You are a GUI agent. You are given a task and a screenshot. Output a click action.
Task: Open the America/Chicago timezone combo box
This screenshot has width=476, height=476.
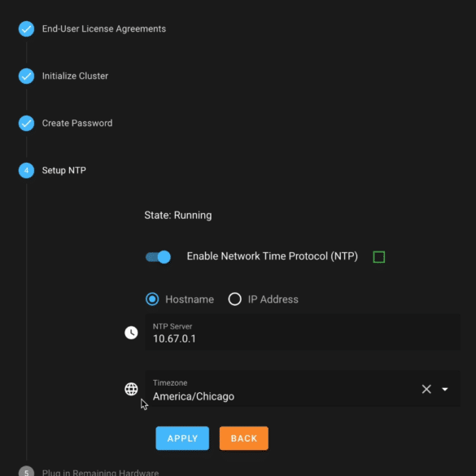(303, 389)
